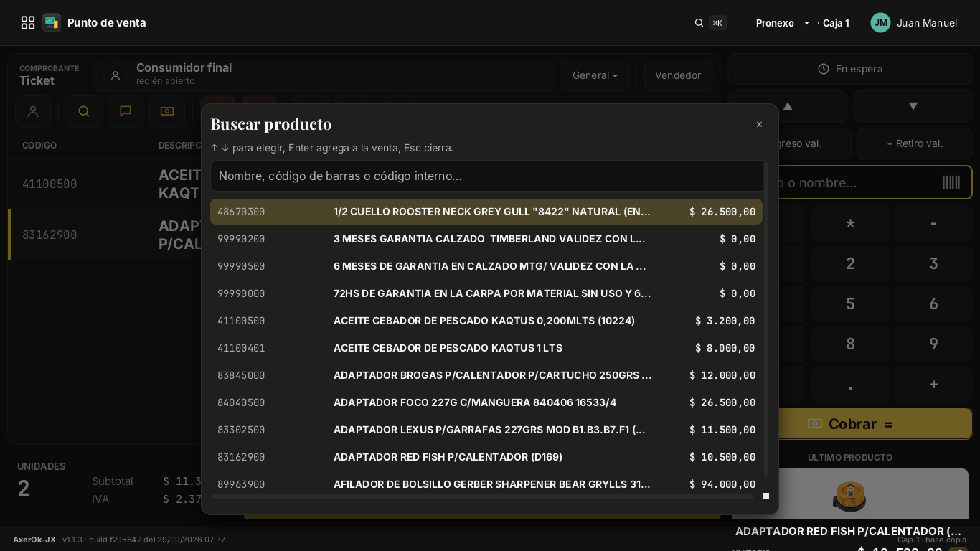
Task: Click keypad number 6
Action: pyautogui.click(x=933, y=303)
